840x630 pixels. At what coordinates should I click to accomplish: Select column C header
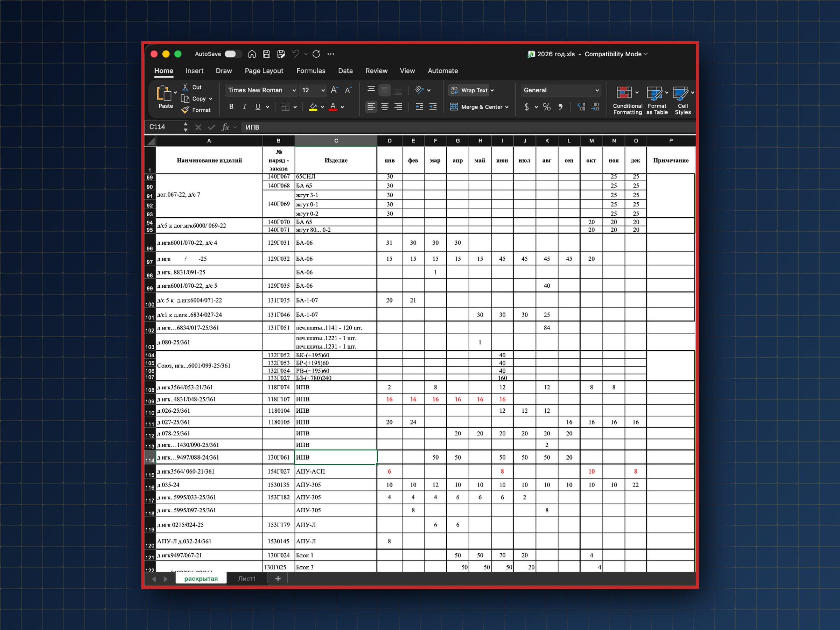coord(336,141)
